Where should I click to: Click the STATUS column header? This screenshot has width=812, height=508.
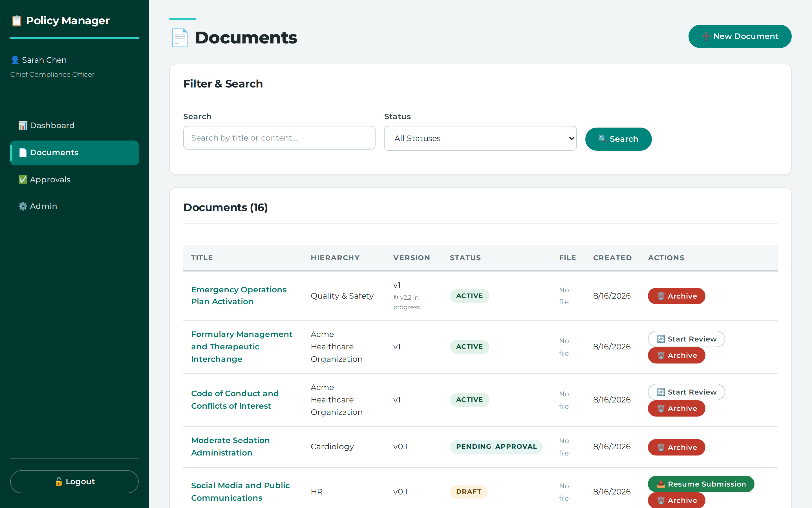[465, 258]
